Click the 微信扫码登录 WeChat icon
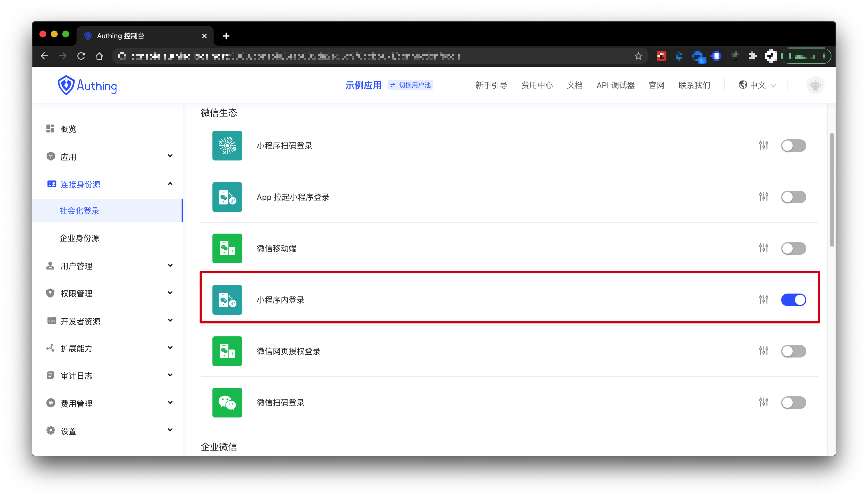This screenshot has width=868, height=498. pos(227,402)
